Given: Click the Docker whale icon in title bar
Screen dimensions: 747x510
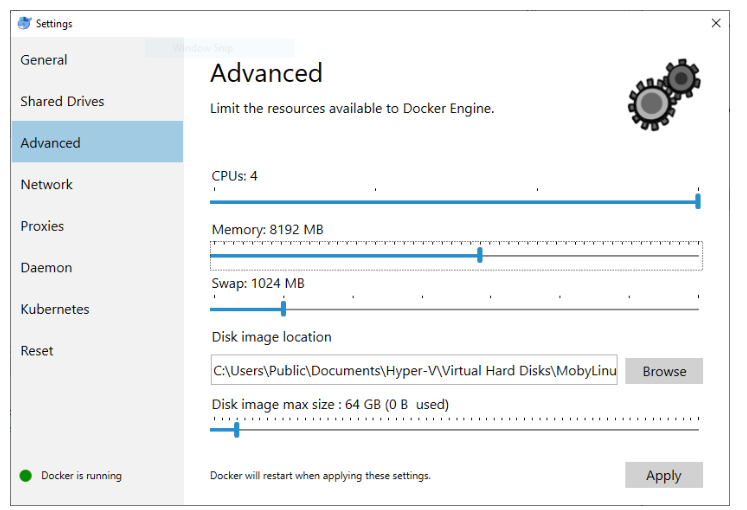Looking at the screenshot, I should [24, 23].
